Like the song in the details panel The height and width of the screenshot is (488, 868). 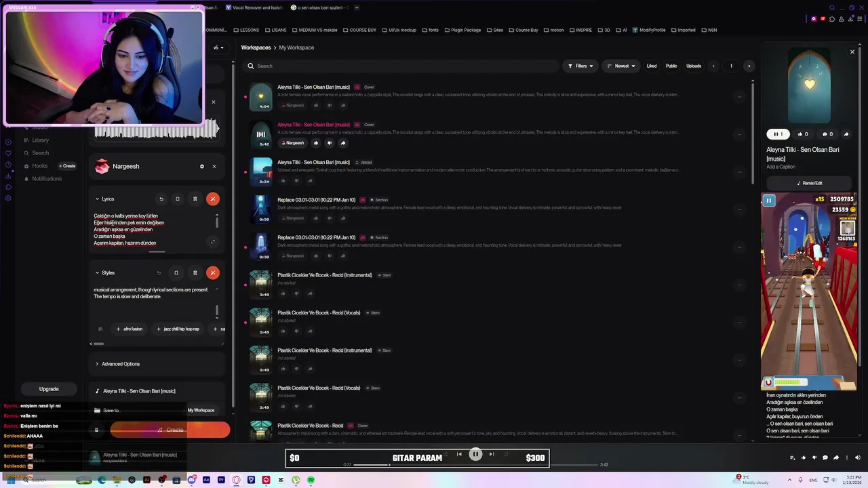coord(803,134)
